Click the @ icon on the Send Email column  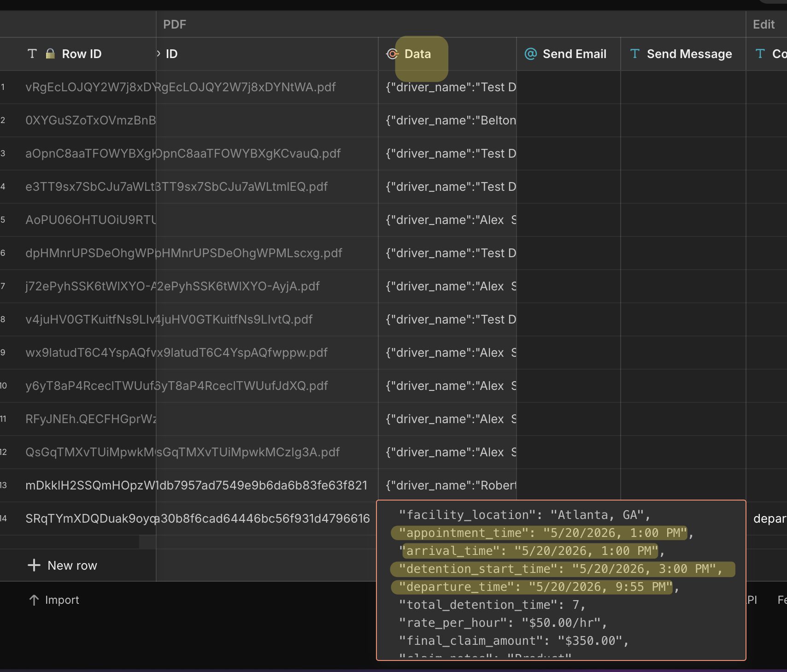[531, 54]
